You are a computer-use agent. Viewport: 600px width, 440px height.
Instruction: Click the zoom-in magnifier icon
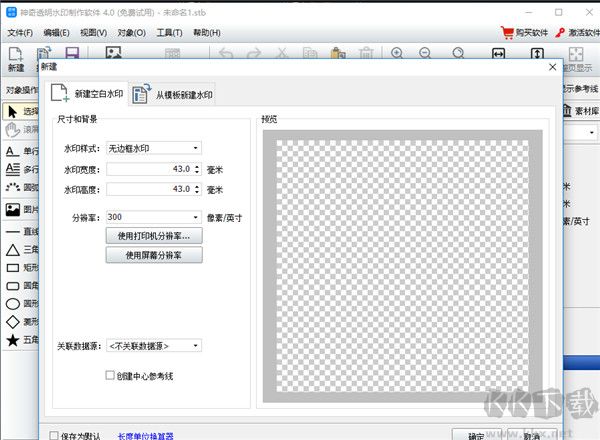(x=397, y=54)
